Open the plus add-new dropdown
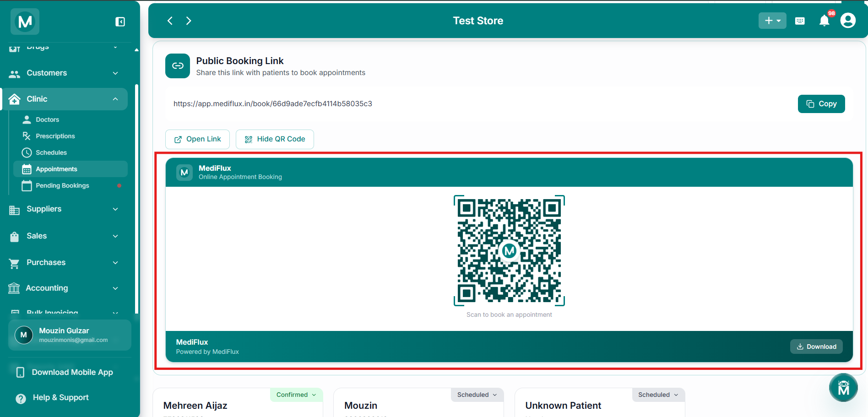The image size is (868, 417). click(772, 21)
